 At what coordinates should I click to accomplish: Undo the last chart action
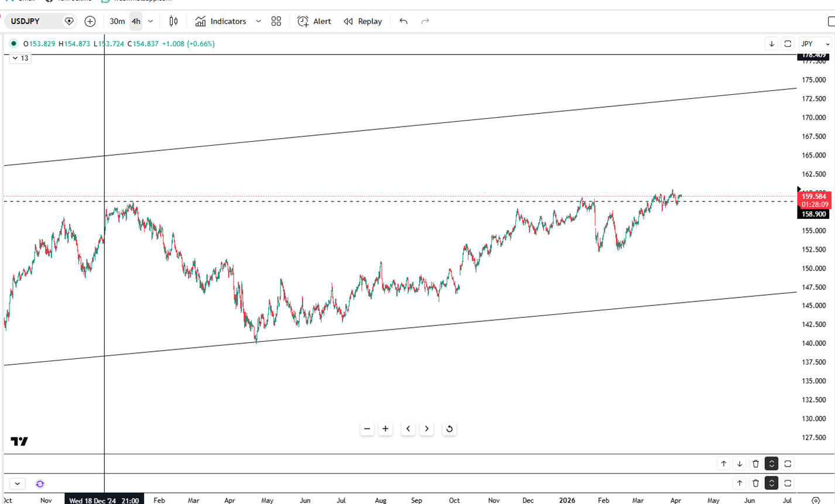click(403, 22)
